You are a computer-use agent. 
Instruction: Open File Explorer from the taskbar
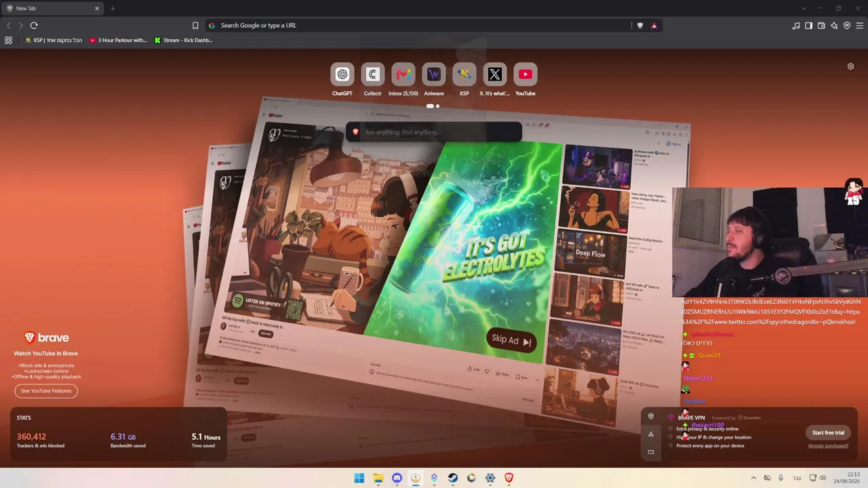(x=378, y=479)
